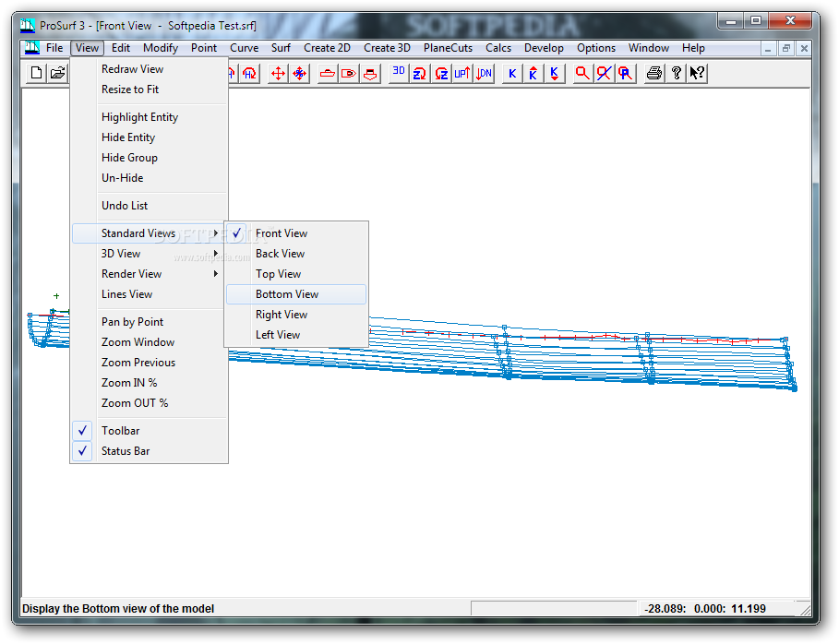Click the New file toolbar icon
The width and height of the screenshot is (839, 644).
[x=36, y=73]
